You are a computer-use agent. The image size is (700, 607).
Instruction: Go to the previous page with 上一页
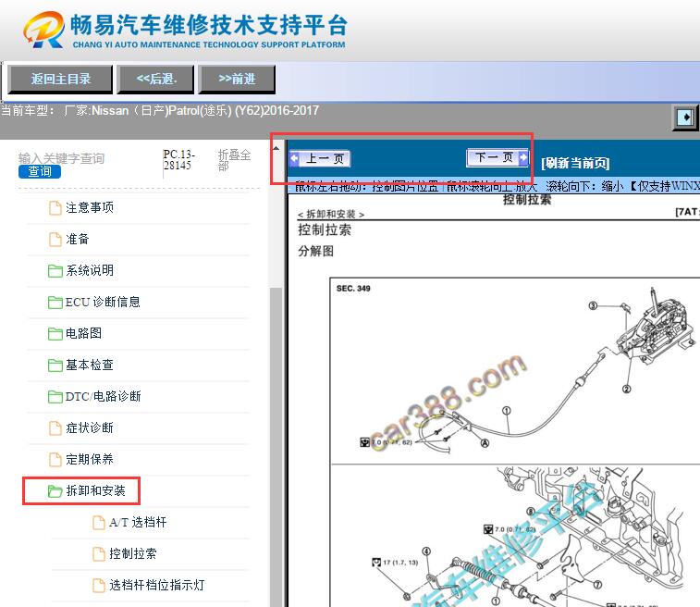pyautogui.click(x=320, y=158)
